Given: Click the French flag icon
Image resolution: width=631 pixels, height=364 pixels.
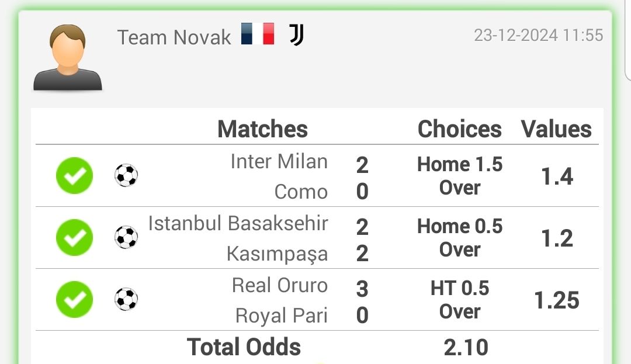Looking at the screenshot, I should click(258, 33).
